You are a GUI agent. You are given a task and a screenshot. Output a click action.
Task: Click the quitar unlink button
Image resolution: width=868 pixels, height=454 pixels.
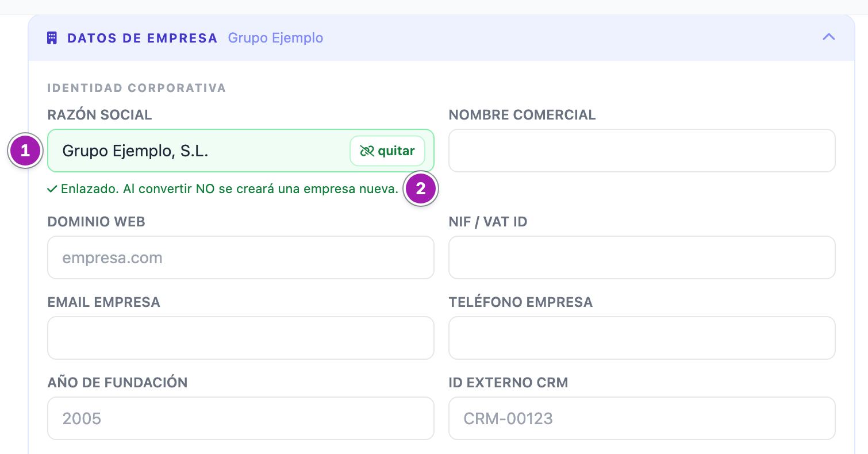pyautogui.click(x=387, y=151)
